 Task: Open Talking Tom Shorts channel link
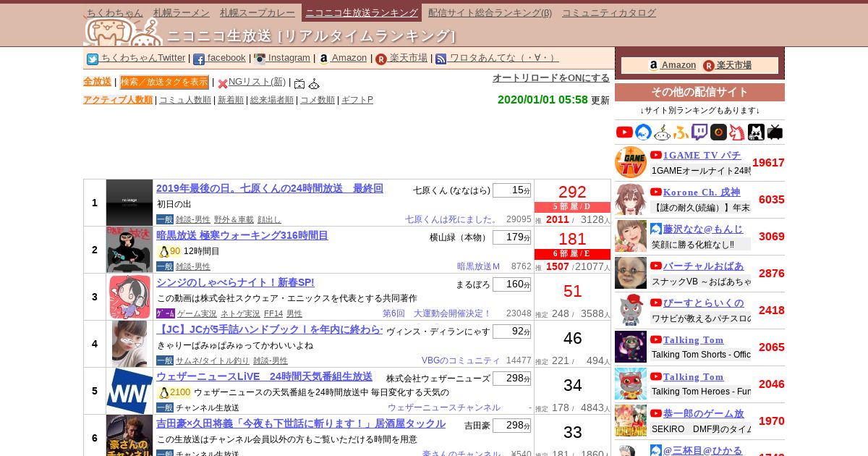coord(693,340)
